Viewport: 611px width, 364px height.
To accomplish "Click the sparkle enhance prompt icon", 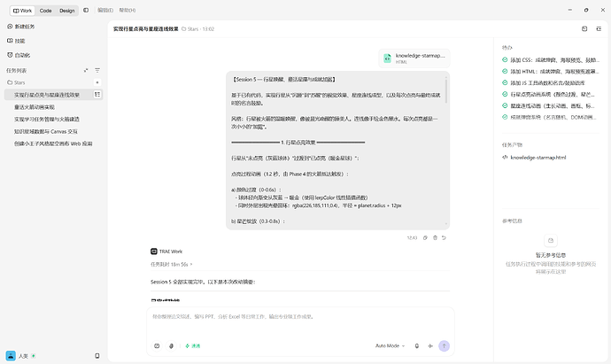I will 430,345.
